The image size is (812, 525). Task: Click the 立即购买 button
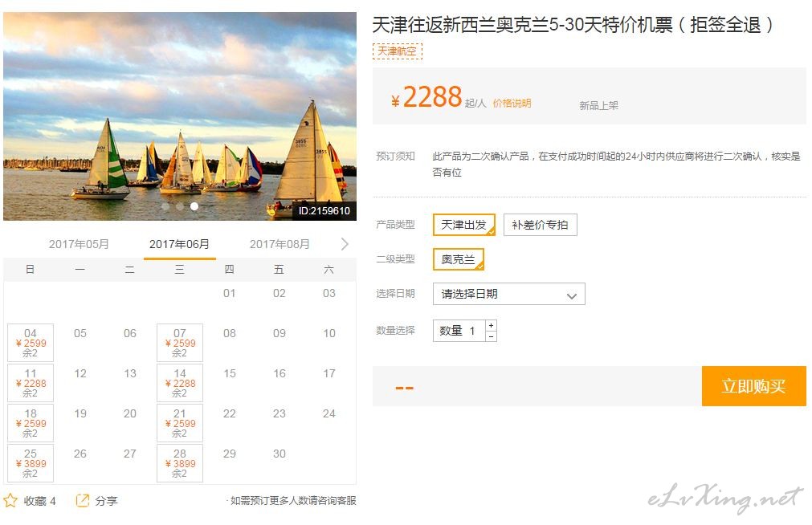[x=754, y=386]
